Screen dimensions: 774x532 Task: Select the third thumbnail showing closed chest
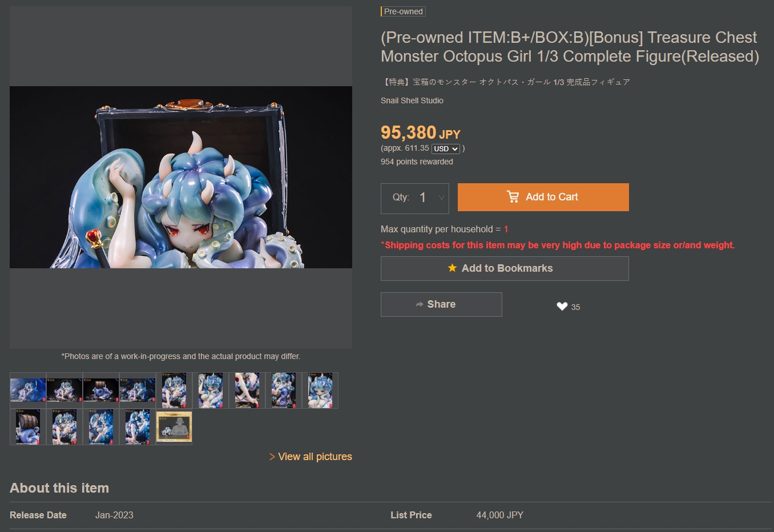click(101, 390)
